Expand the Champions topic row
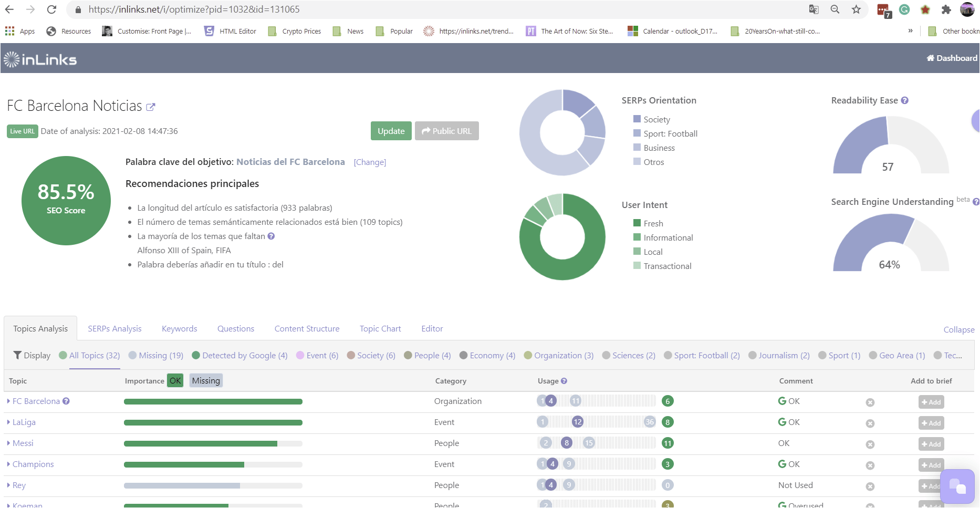This screenshot has height=508, width=980. [x=8, y=464]
